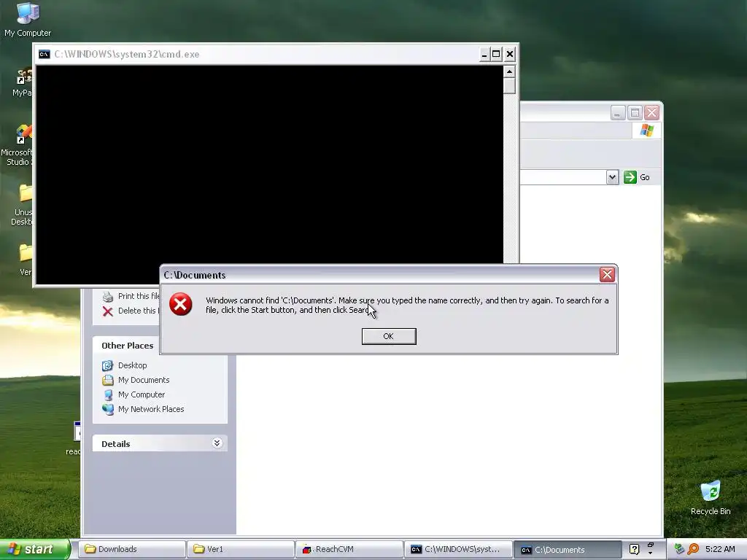Click the red error icon in the dialog
This screenshot has width=747, height=560.
pos(181,305)
